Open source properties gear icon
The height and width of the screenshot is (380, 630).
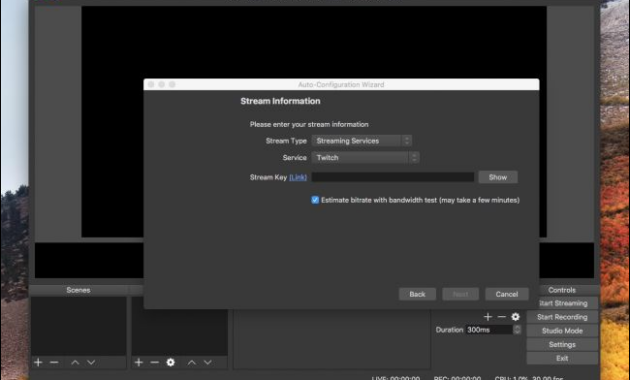point(171,362)
